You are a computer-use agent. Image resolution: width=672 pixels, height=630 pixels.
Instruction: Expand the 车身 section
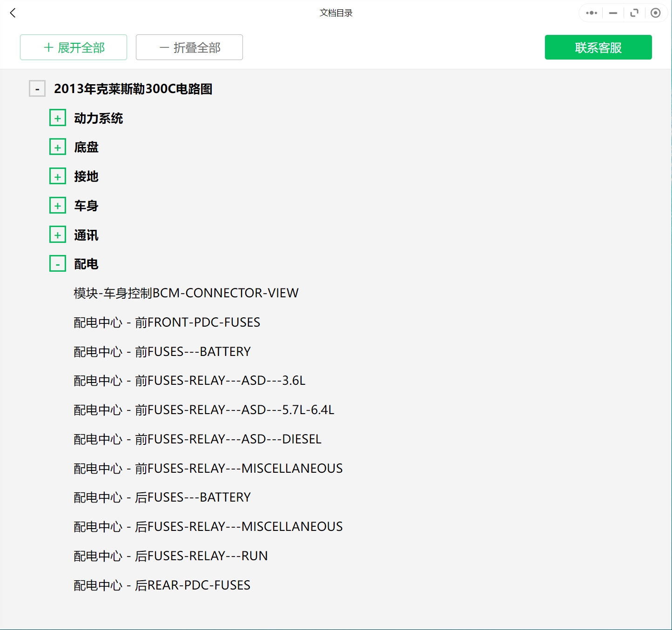57,205
